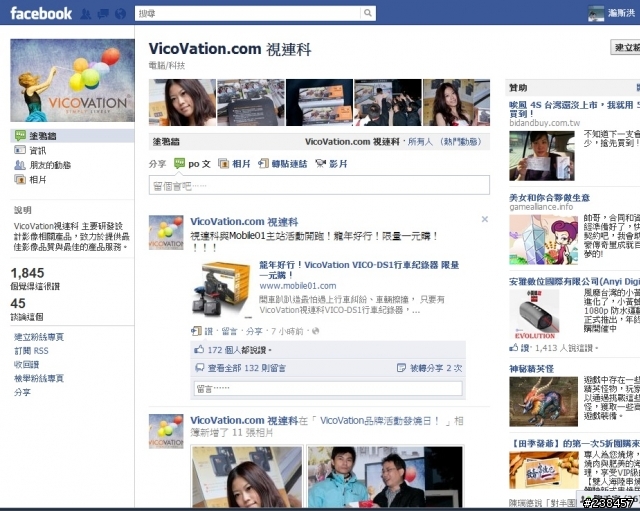Select the 影片 share option
The height and width of the screenshot is (511, 640).
[331, 164]
